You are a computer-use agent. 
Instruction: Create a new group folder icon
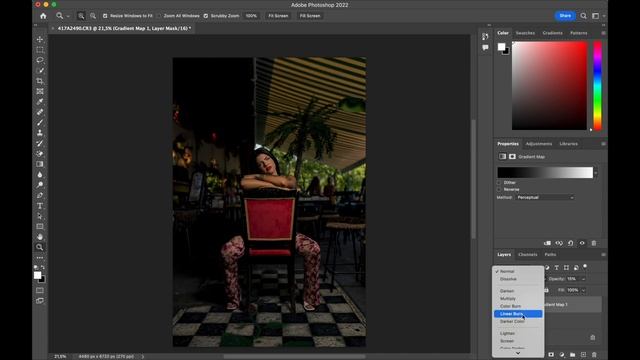coord(573,355)
